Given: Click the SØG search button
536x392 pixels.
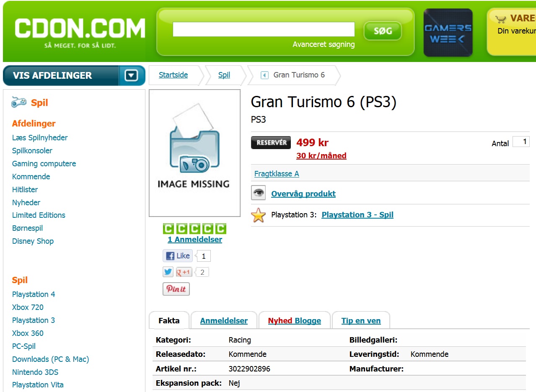Looking at the screenshot, I should click(383, 31).
